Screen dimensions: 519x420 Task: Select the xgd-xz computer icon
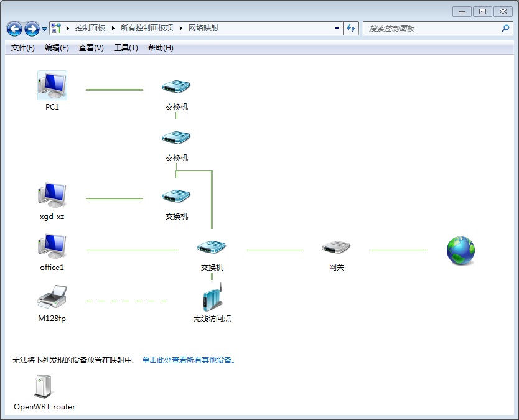tap(52, 196)
